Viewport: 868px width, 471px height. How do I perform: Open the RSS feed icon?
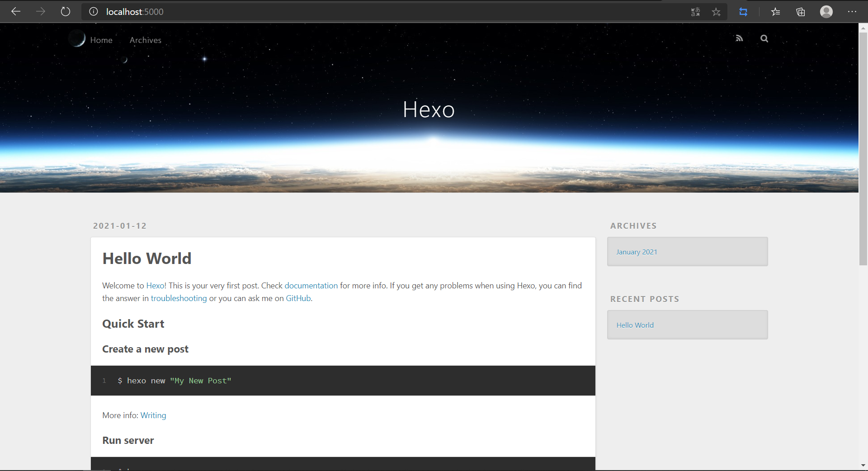pos(739,38)
